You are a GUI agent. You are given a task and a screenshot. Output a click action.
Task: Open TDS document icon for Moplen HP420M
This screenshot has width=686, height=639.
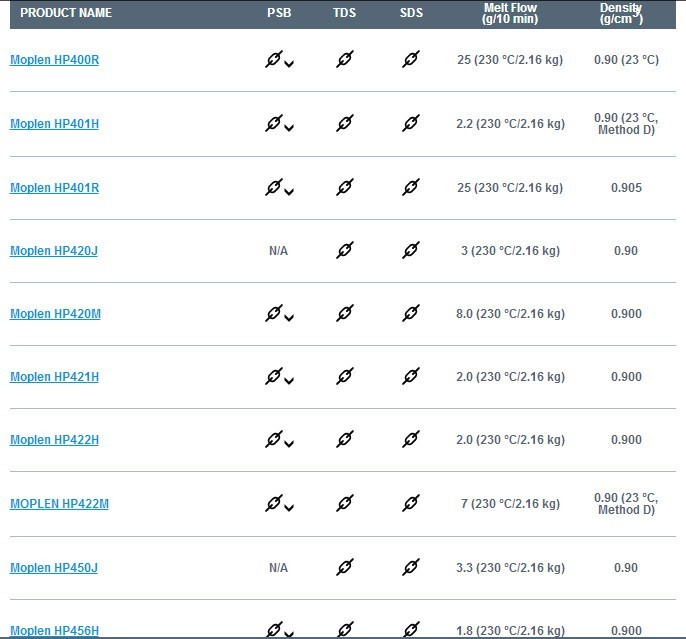click(x=345, y=314)
